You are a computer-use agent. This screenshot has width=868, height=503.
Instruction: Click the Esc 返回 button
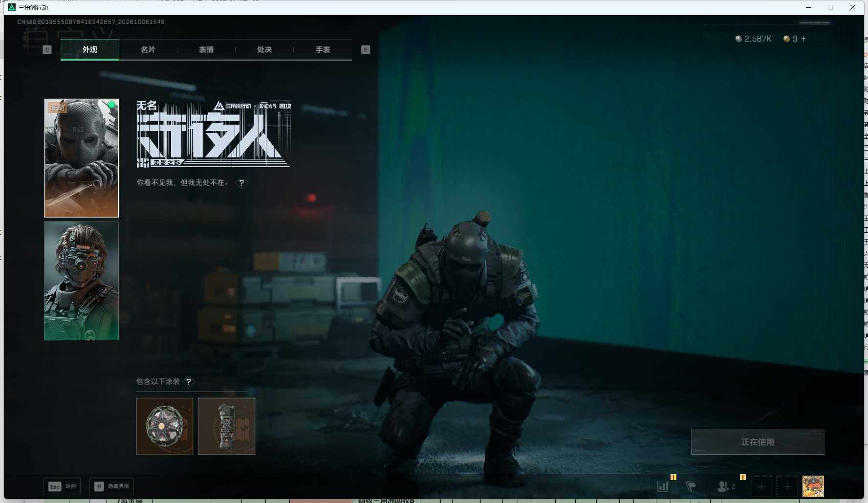pyautogui.click(x=62, y=486)
